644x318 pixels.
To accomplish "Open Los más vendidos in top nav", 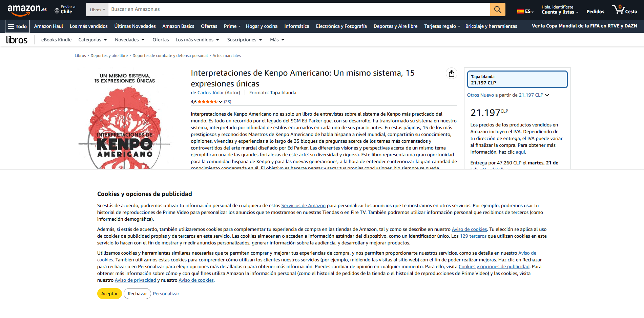I will [x=88, y=26].
